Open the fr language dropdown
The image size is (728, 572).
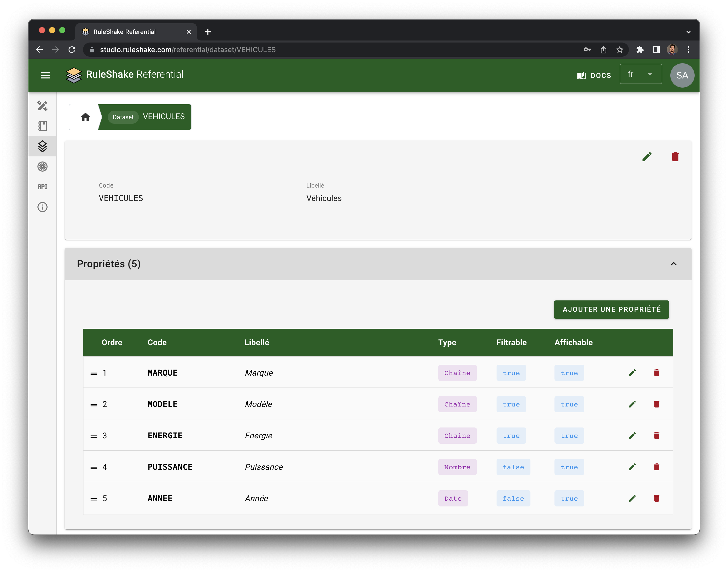[x=640, y=74]
